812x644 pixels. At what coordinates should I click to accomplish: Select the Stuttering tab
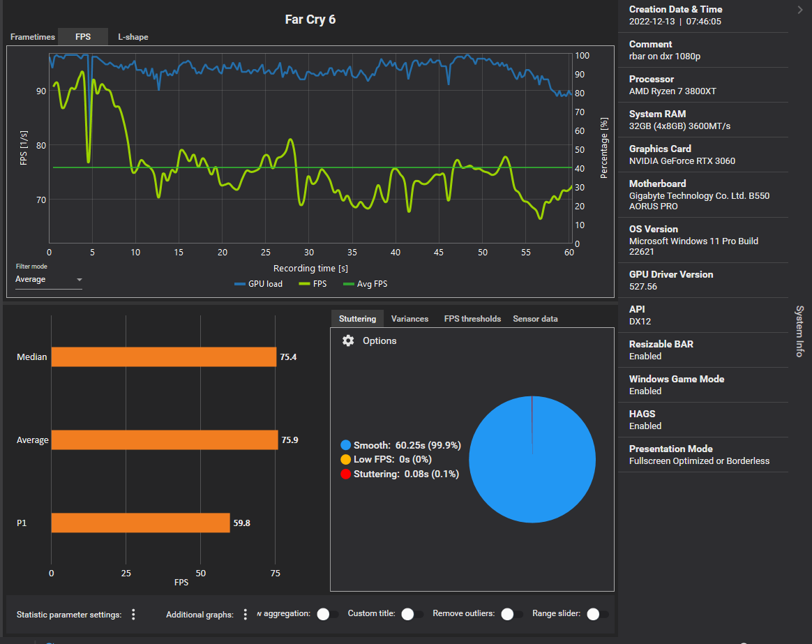[357, 319]
